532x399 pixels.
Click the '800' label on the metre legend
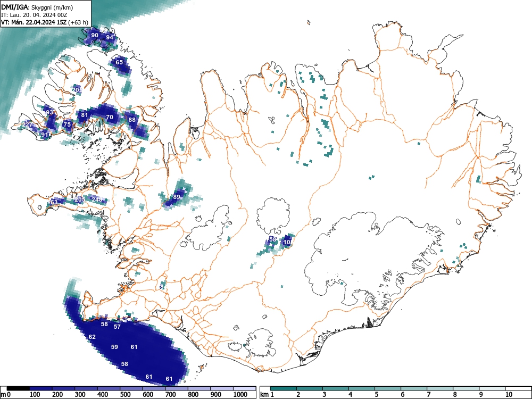tap(193, 394)
